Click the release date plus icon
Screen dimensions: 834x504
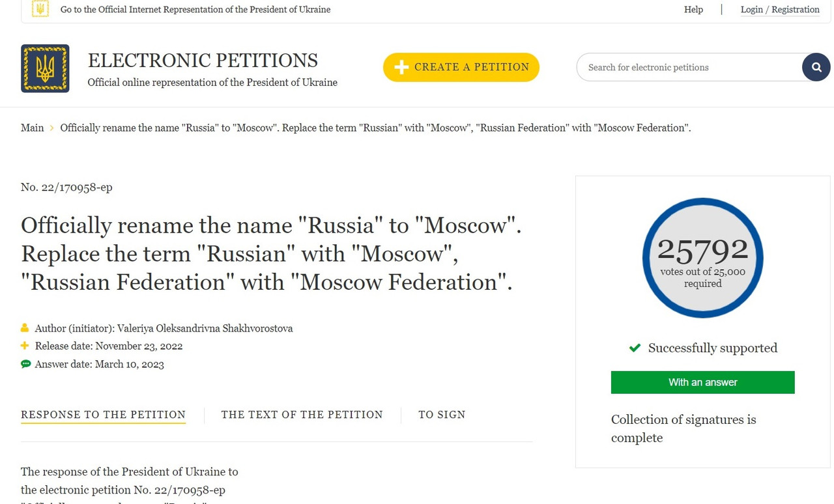(25, 346)
